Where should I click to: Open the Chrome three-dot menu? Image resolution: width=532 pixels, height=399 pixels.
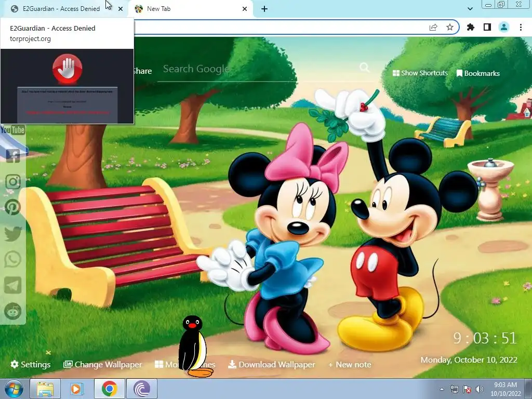coord(521,27)
